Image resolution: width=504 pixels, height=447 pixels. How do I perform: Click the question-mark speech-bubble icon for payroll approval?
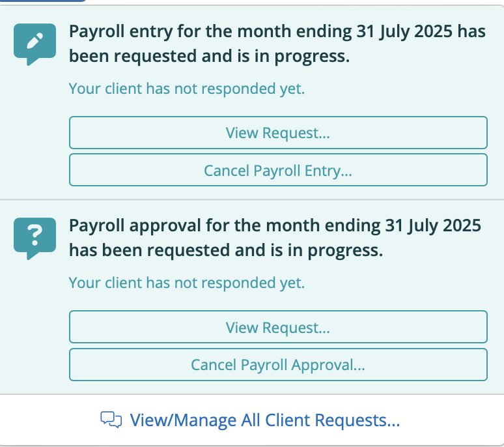pos(35,238)
